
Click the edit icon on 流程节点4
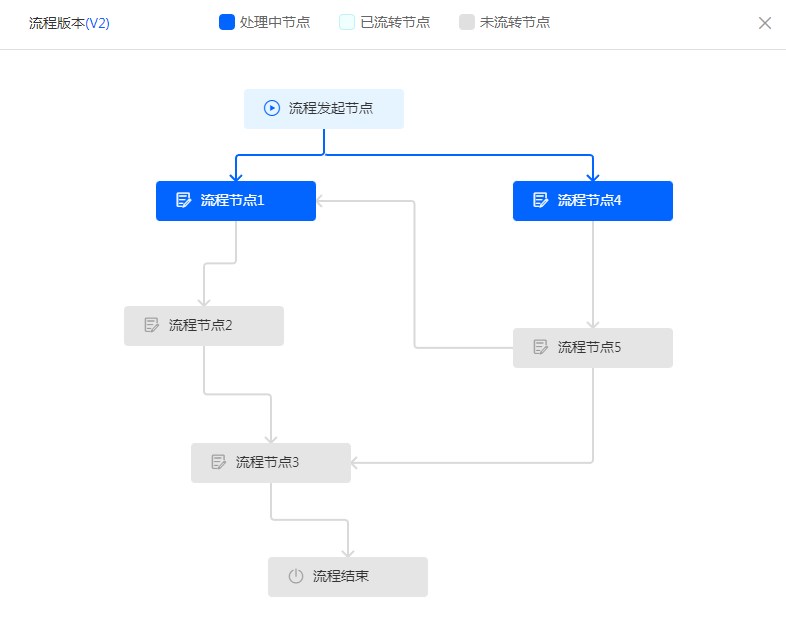point(540,200)
